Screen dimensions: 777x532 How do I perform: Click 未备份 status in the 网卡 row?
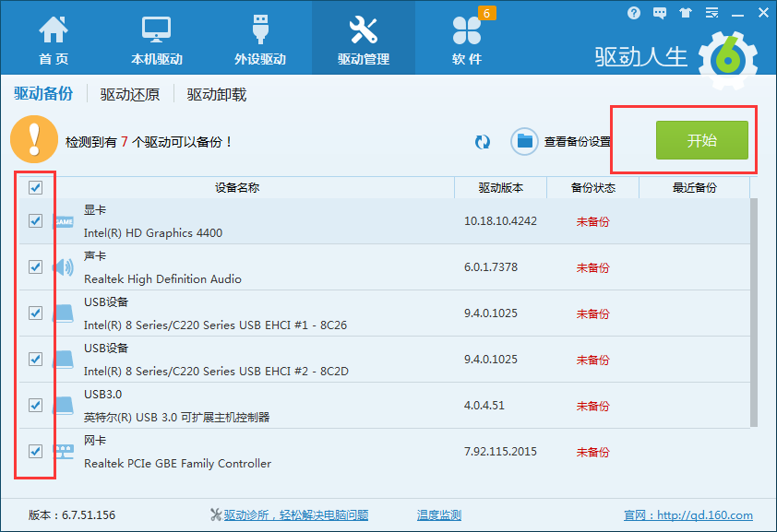point(592,452)
